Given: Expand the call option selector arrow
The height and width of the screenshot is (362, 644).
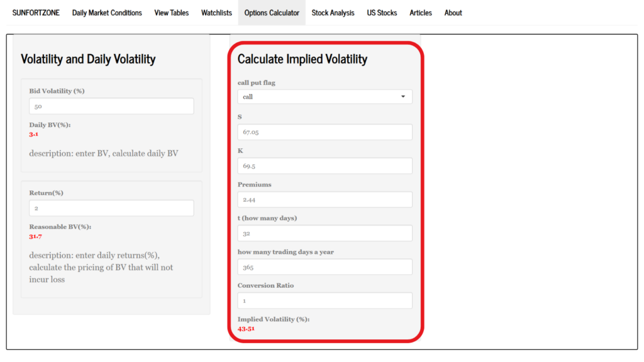Looking at the screenshot, I should pyautogui.click(x=402, y=96).
